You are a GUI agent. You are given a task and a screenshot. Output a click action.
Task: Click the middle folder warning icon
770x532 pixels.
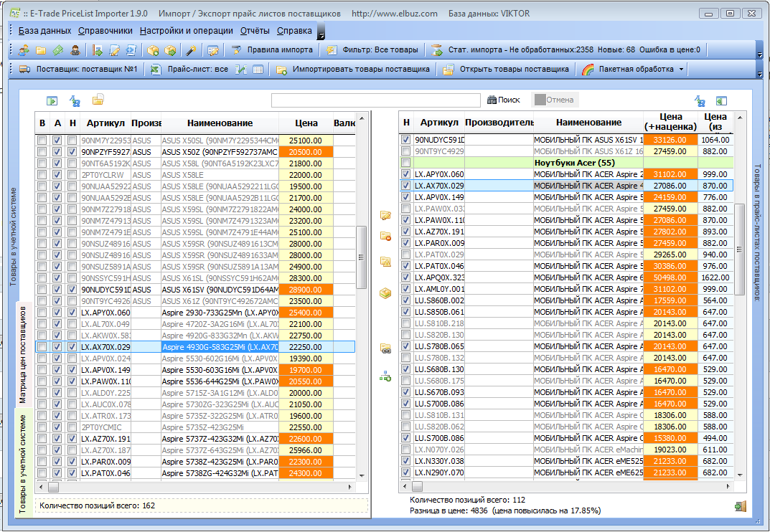click(385, 261)
